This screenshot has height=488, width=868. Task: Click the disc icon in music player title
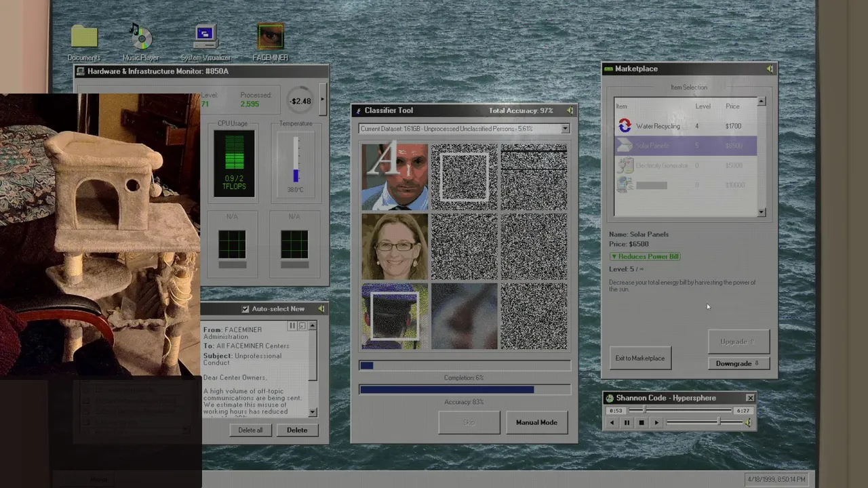click(x=610, y=398)
